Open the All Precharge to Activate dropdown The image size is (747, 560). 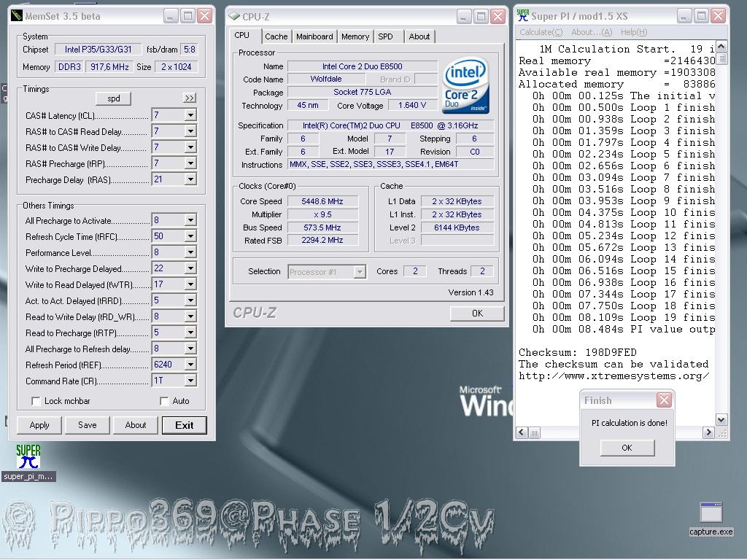click(190, 220)
